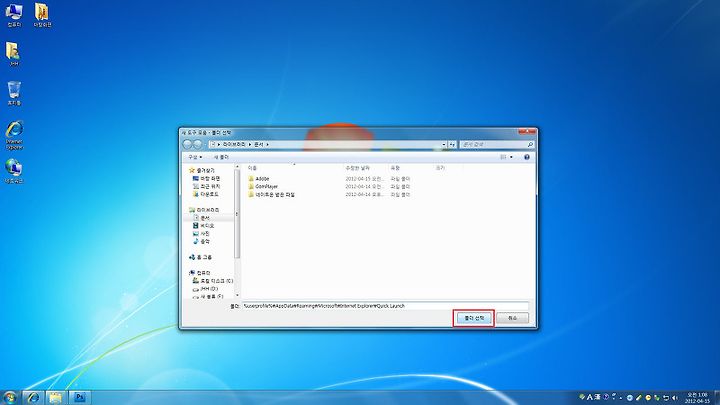Open the view options dropdown arrow

point(511,157)
